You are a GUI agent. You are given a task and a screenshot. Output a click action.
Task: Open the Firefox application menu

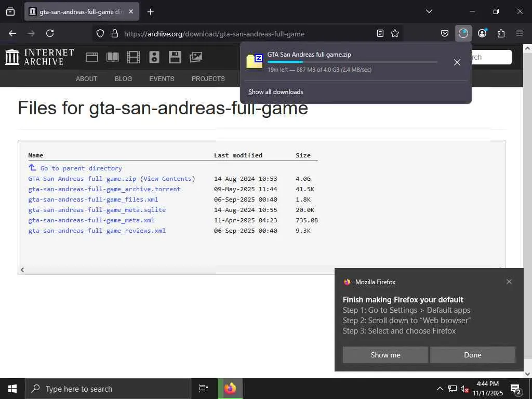click(520, 33)
